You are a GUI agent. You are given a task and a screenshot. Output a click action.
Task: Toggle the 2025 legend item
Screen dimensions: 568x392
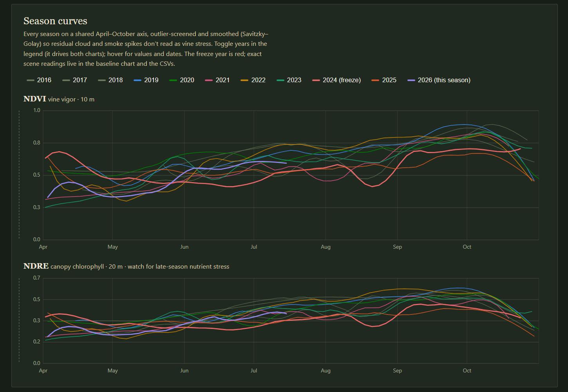[384, 80]
